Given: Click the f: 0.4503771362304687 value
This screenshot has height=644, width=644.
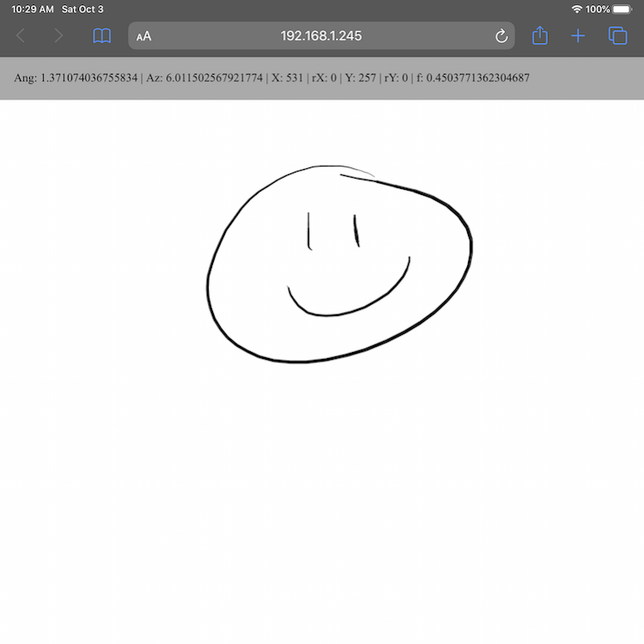Looking at the screenshot, I should click(473, 77).
